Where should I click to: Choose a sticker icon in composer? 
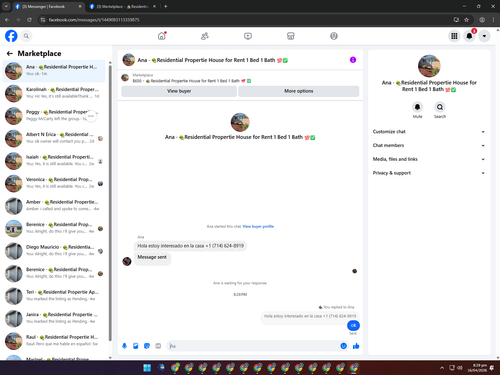tap(147, 346)
